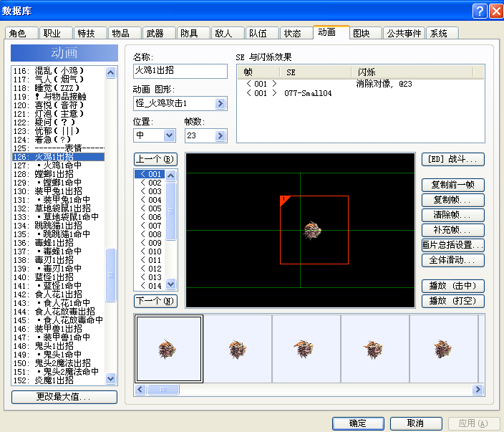Switch to the 职业 tab
Screen dimensions: 504x432
(x=56, y=33)
